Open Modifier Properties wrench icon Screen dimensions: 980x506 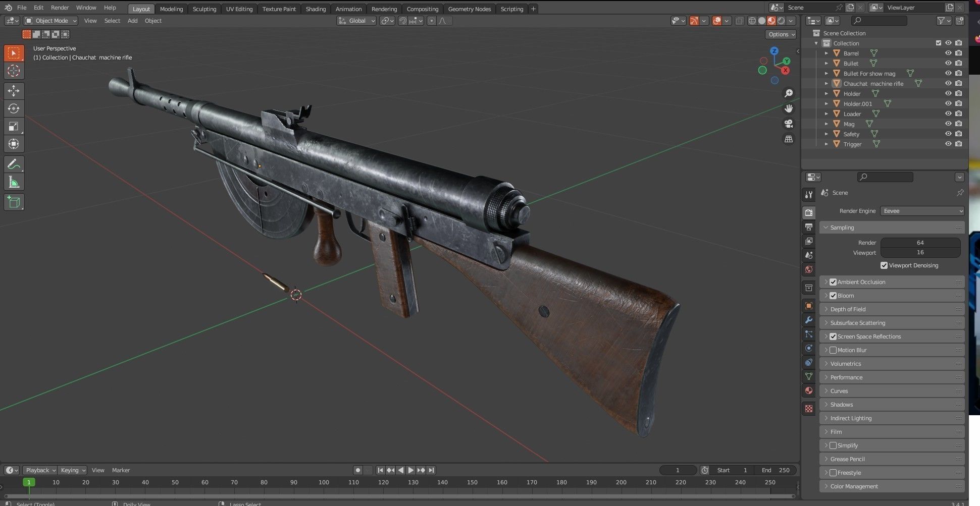(808, 320)
